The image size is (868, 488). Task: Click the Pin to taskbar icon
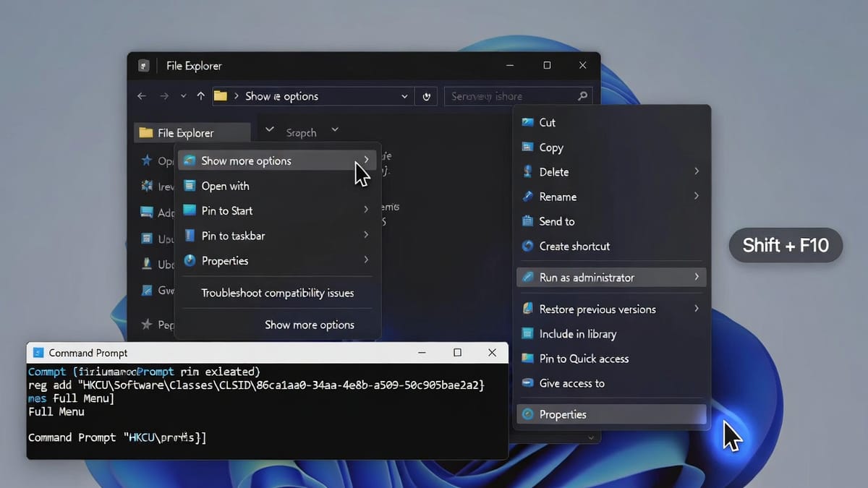point(190,236)
